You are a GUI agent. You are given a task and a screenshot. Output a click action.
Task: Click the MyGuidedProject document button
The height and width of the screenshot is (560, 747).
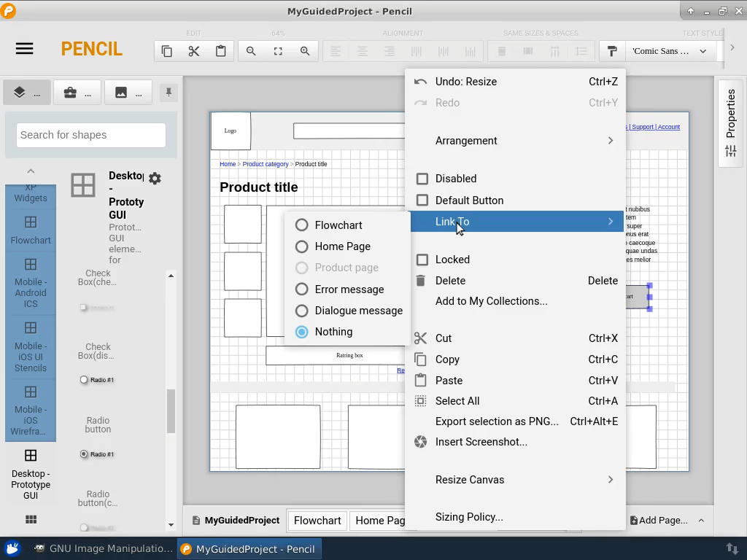[236, 521]
